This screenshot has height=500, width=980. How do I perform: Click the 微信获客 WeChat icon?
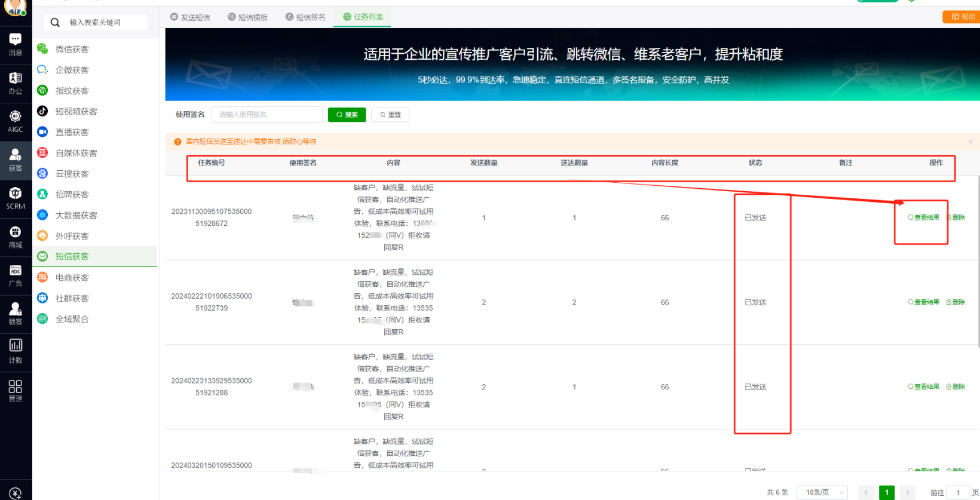[x=42, y=49]
